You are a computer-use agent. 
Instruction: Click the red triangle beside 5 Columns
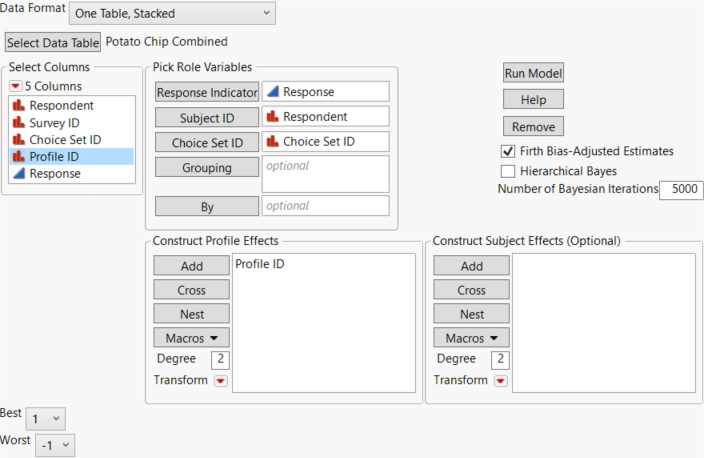[15, 86]
